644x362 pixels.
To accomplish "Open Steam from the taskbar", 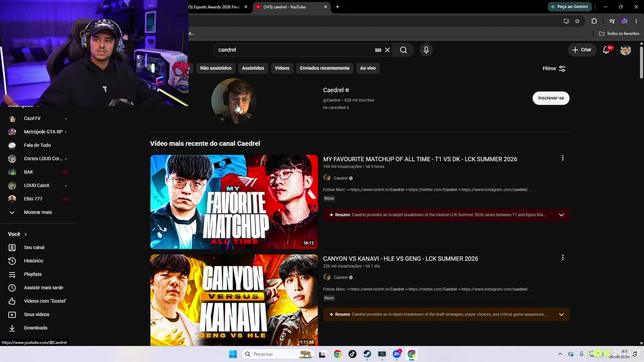I will tap(367, 354).
